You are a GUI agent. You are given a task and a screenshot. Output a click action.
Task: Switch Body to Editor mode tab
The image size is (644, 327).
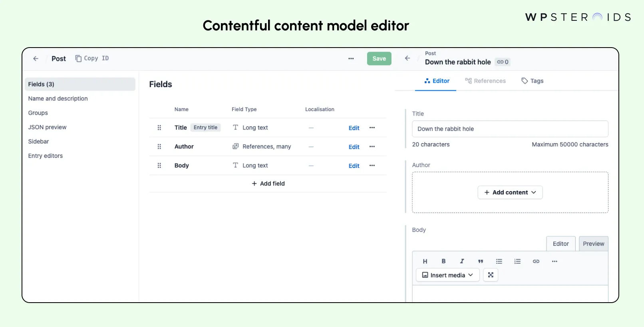[561, 244]
